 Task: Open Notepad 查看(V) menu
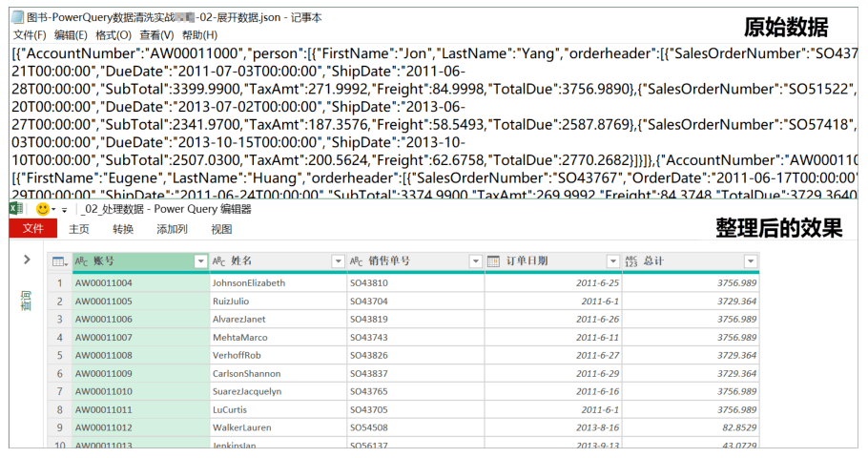pyautogui.click(x=156, y=35)
